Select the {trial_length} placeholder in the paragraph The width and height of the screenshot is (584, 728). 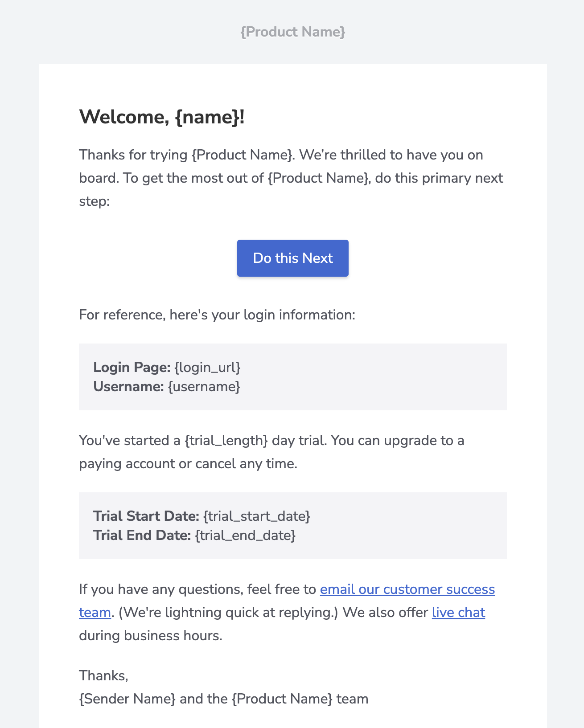tap(226, 440)
